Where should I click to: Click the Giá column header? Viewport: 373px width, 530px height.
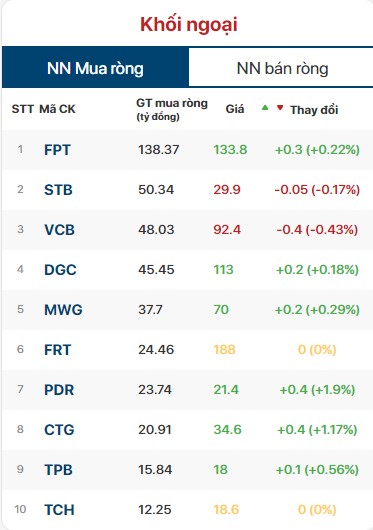tap(235, 109)
